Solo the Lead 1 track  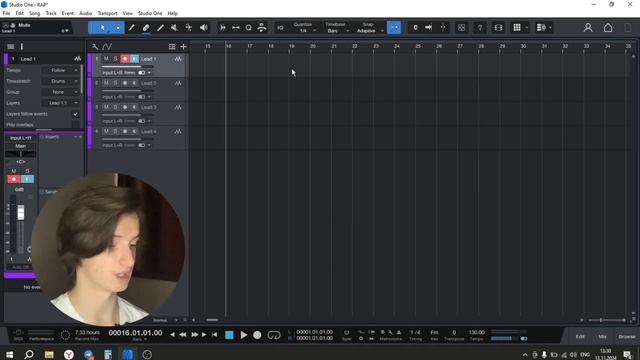tap(116, 59)
